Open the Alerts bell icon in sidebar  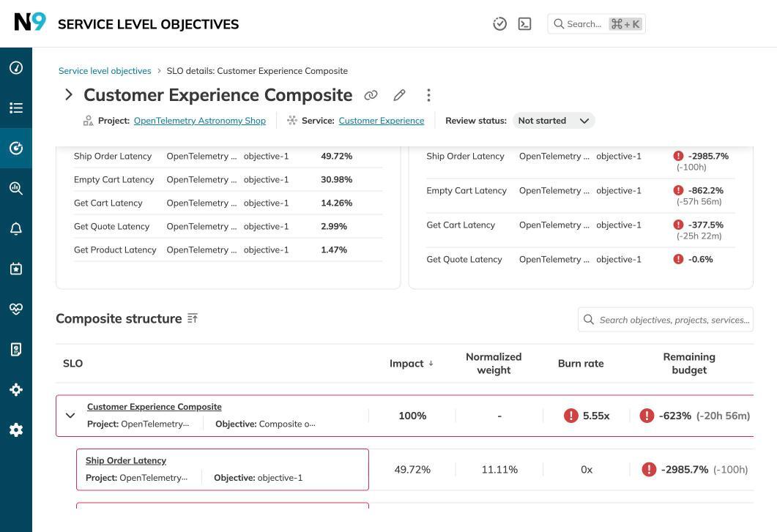coord(15,228)
